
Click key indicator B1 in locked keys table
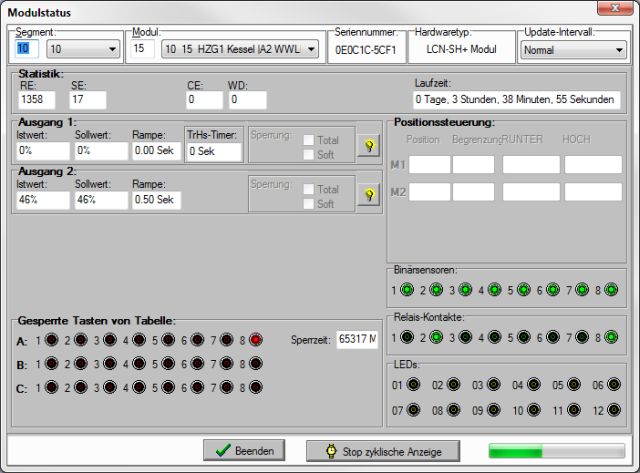(x=52, y=364)
